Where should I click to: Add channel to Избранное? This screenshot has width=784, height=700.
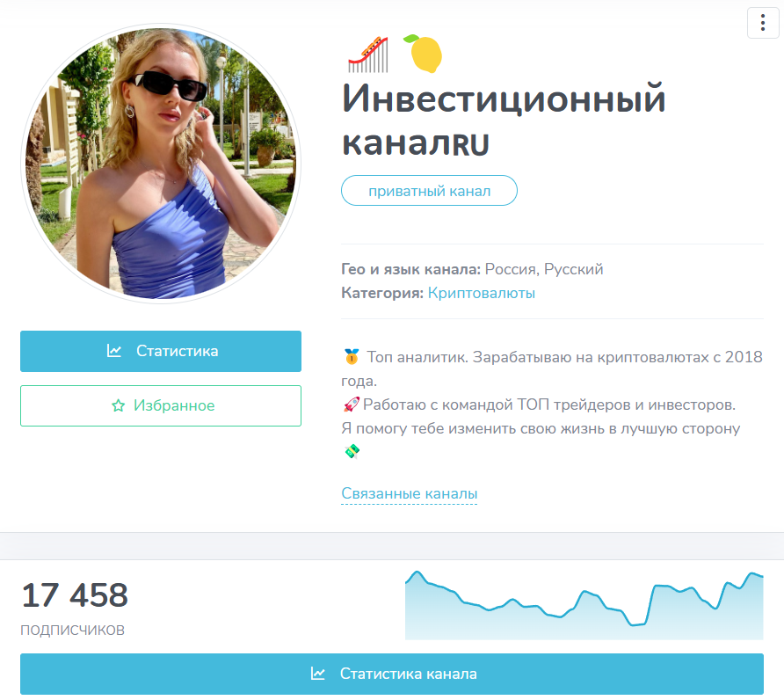pyautogui.click(x=161, y=405)
